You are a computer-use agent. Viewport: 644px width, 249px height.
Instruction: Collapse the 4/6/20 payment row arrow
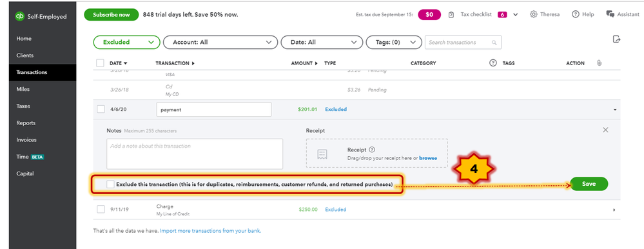click(615, 110)
